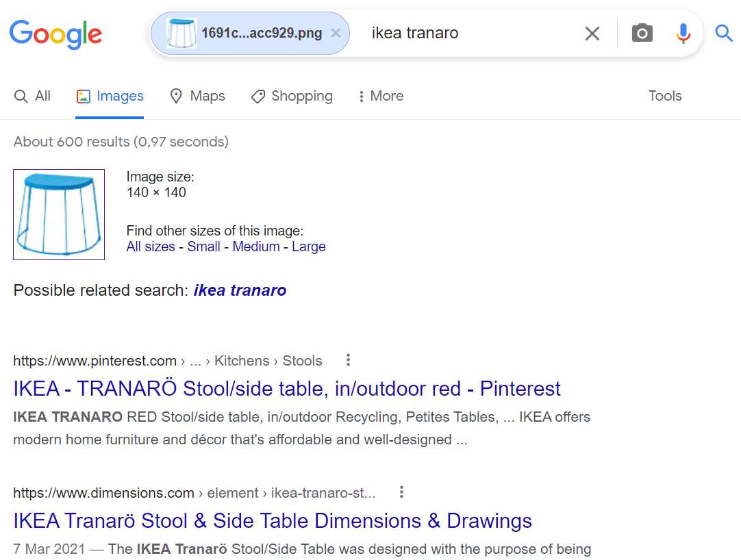The height and width of the screenshot is (560, 741).
Task: Click the blue stool thumbnail
Action: (x=59, y=214)
